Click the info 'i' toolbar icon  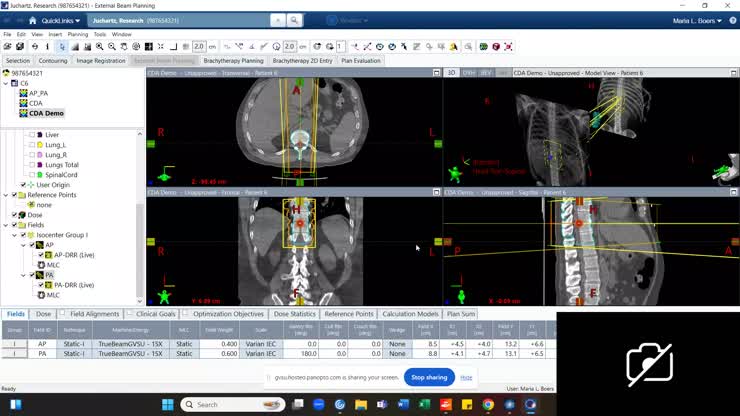coord(47,46)
